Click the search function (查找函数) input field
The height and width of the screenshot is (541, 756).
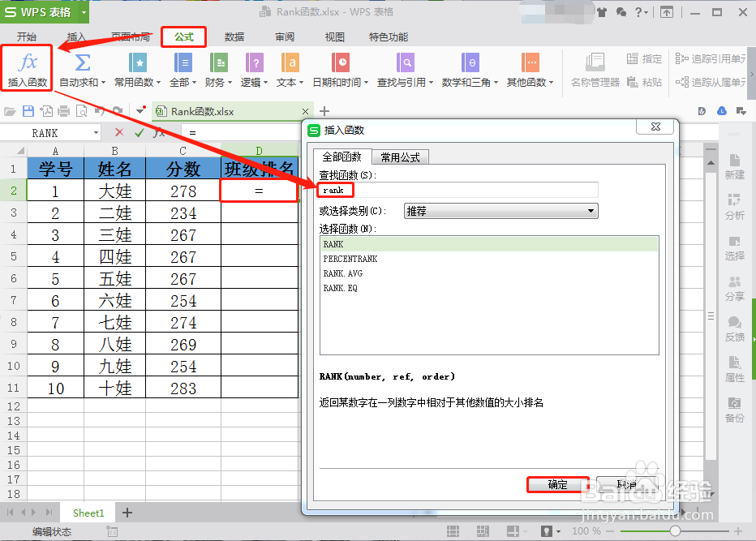pos(458,190)
